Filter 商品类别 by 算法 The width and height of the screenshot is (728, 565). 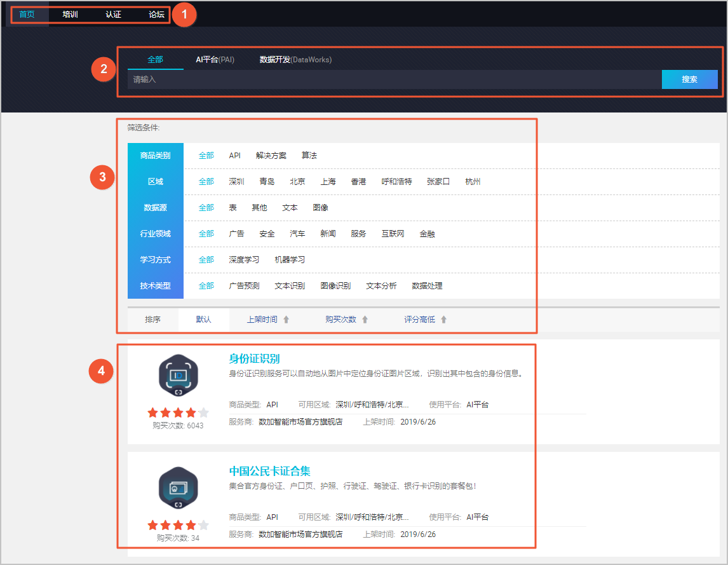(309, 156)
